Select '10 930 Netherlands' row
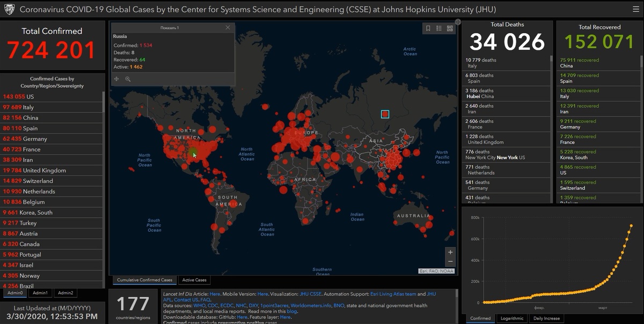This screenshot has width=644, height=324. [x=52, y=192]
